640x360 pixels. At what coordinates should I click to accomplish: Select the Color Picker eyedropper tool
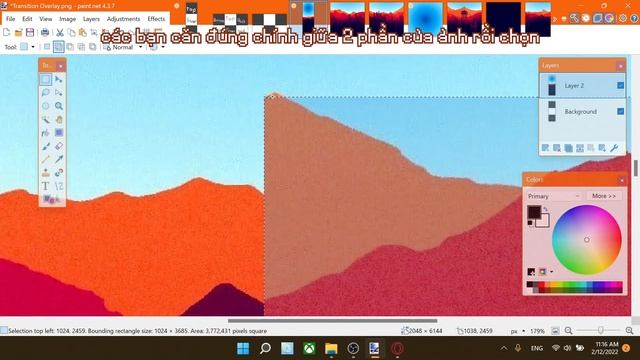pyautogui.click(x=59, y=159)
